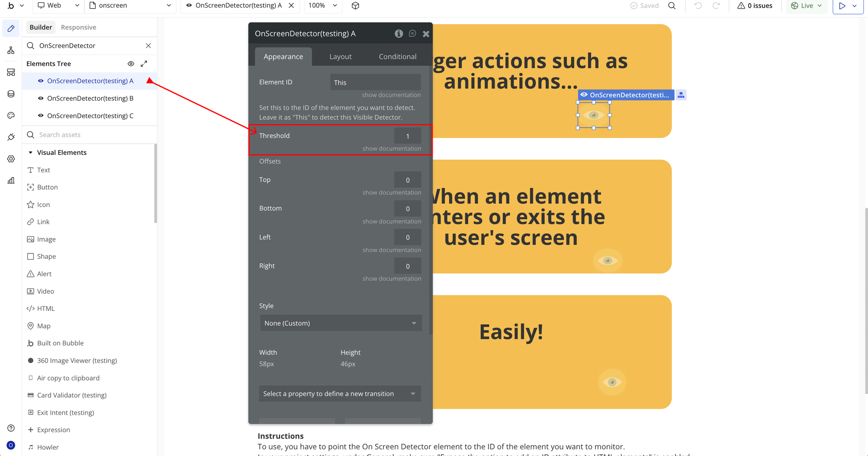Open the Logs chart icon in sidebar
This screenshot has height=456, width=868.
coord(11,181)
